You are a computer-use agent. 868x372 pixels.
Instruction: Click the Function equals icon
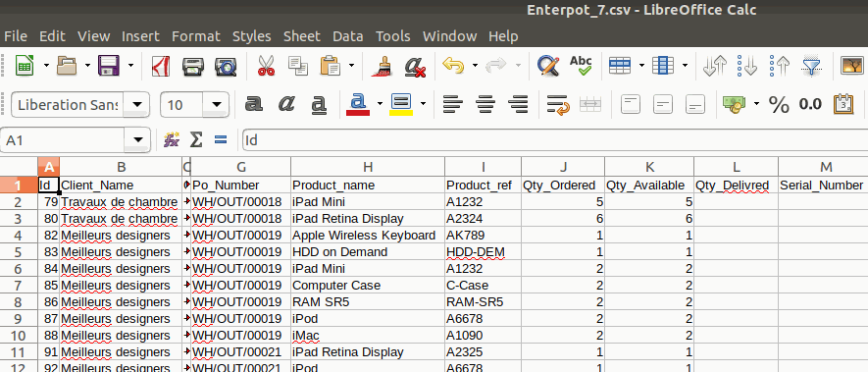[x=221, y=139]
